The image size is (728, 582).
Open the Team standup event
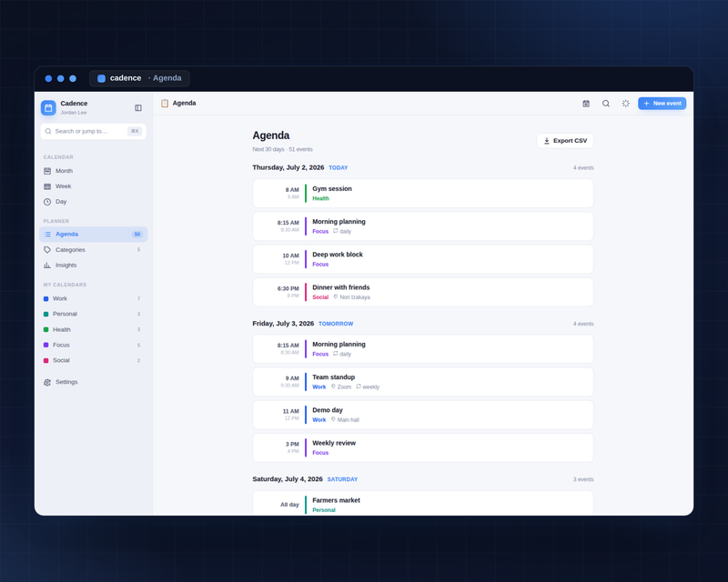tap(423, 382)
